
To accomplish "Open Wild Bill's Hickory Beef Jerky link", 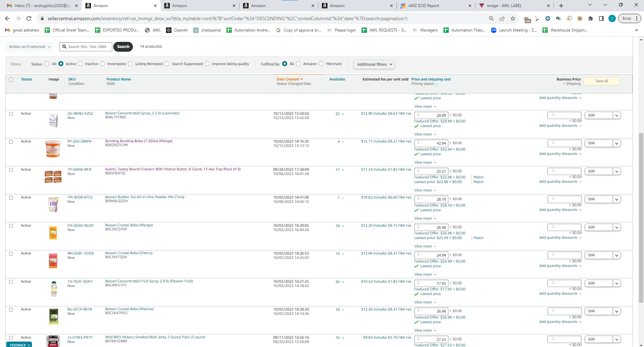I will pyautogui.click(x=155, y=337).
